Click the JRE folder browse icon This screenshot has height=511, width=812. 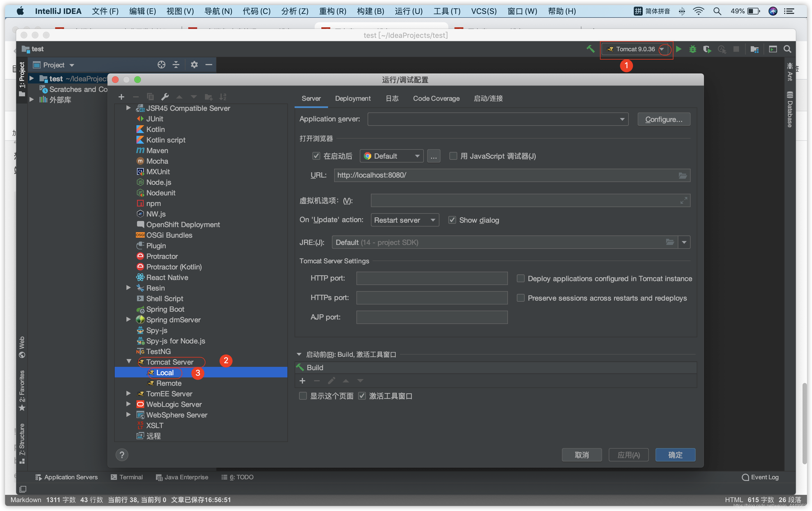pyautogui.click(x=670, y=242)
